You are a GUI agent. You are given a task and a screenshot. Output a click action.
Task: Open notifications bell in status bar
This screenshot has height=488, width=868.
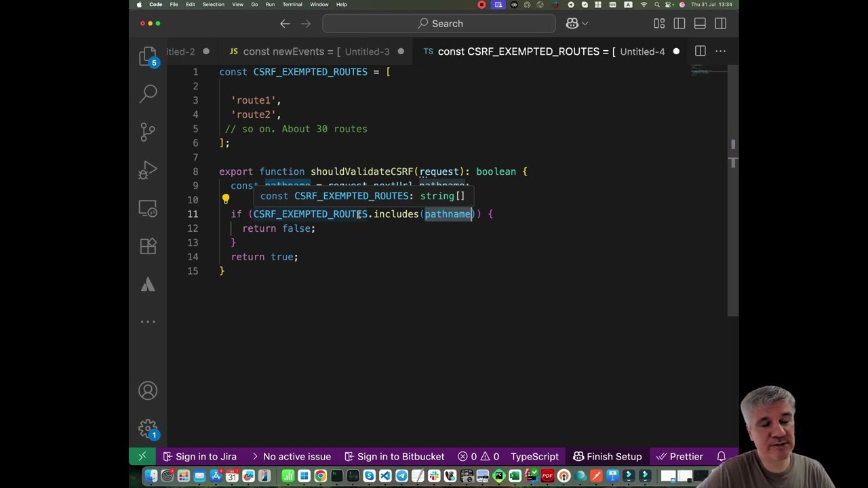(722, 456)
